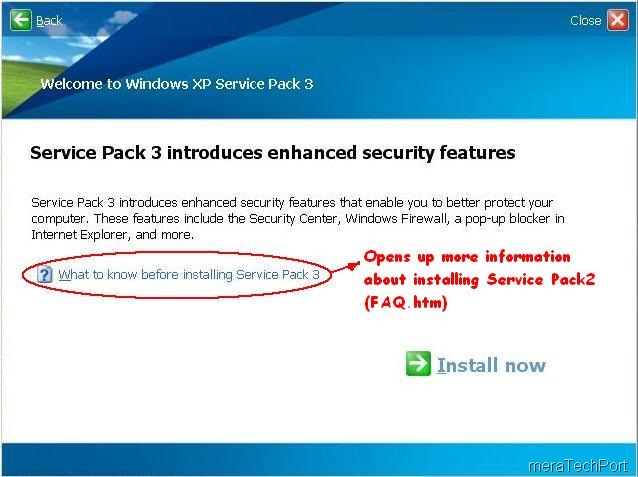Screen dimensions: 638x477
Task: Open What to know before installing link
Action: tap(189, 275)
